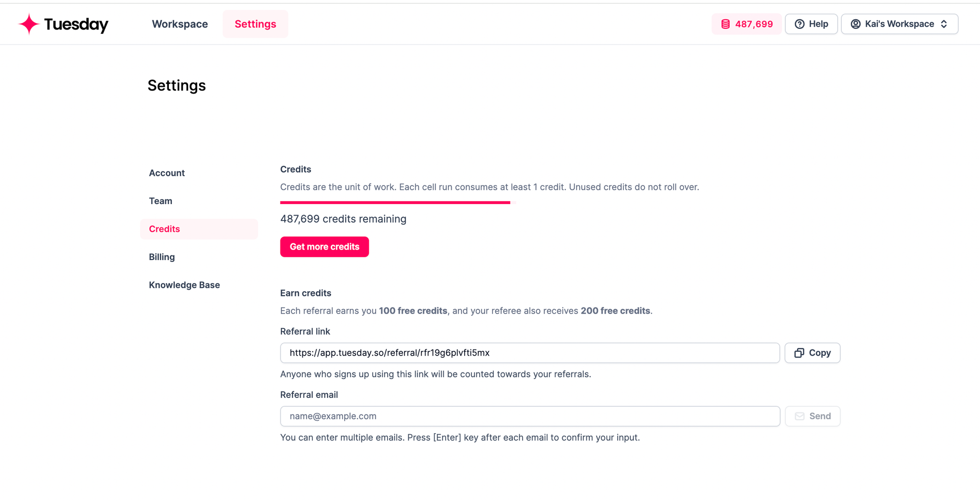Click the Help question mark icon

click(x=800, y=24)
